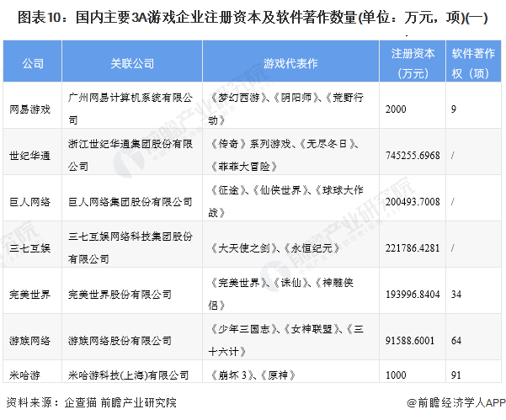Select the 关联公司 column header
506x420 pixels.
click(x=132, y=61)
